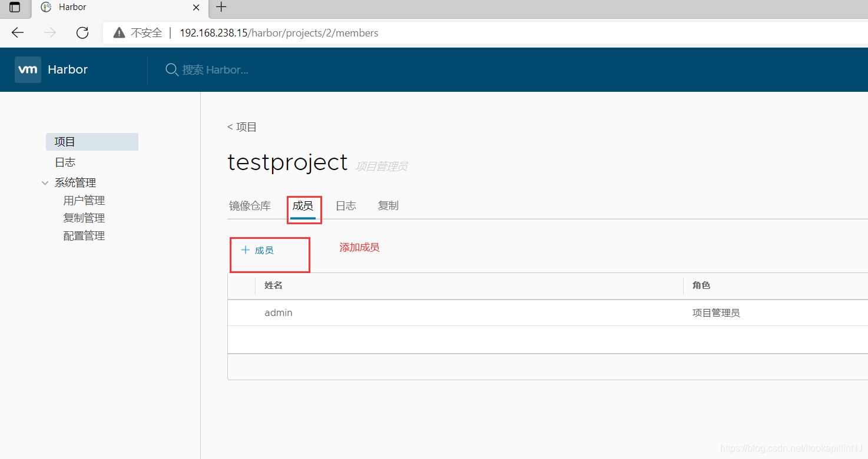The width and height of the screenshot is (868, 459).
Task: Open a new browser tab
Action: click(x=221, y=7)
